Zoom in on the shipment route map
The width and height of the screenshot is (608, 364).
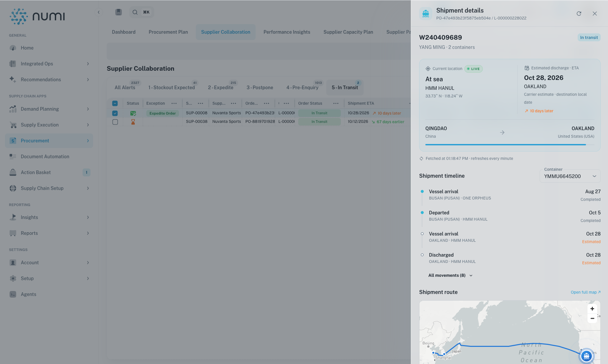coord(592,309)
